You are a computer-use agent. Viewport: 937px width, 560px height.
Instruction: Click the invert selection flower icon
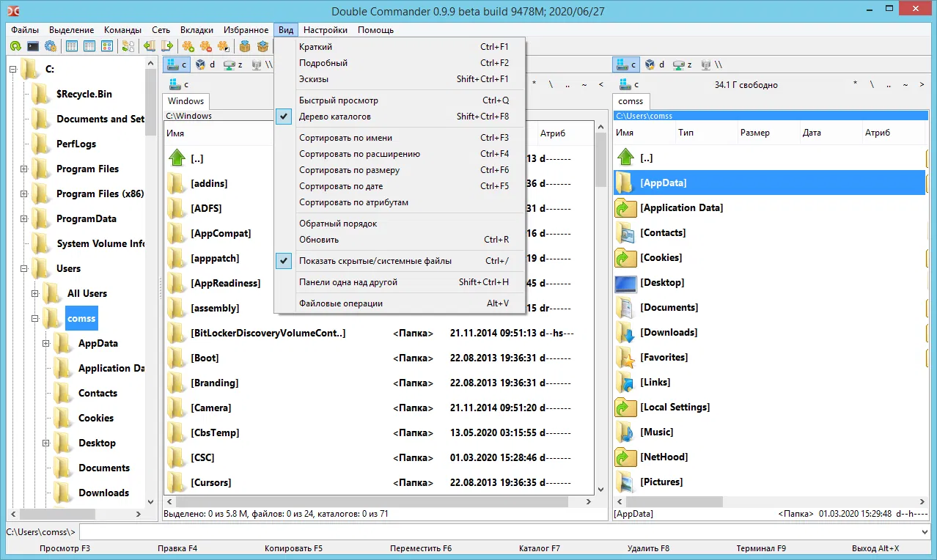point(224,46)
